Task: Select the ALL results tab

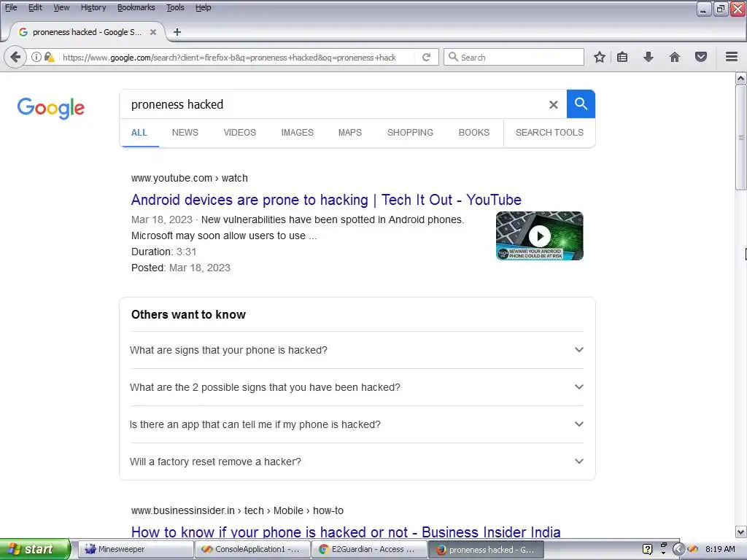Action: [x=139, y=133]
